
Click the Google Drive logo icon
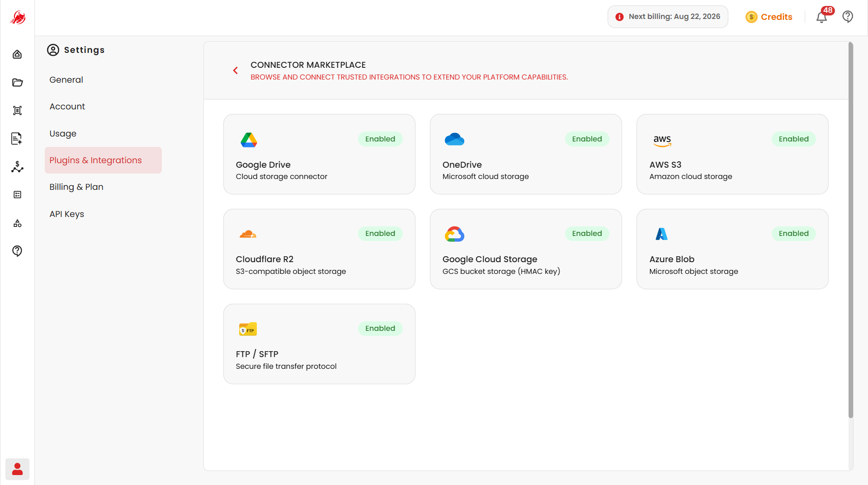249,140
